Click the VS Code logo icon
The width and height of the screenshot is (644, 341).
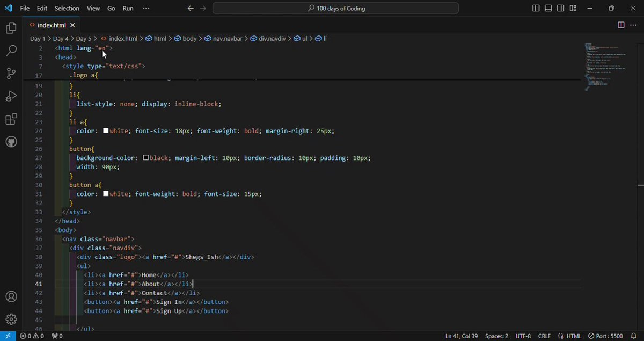[9, 8]
